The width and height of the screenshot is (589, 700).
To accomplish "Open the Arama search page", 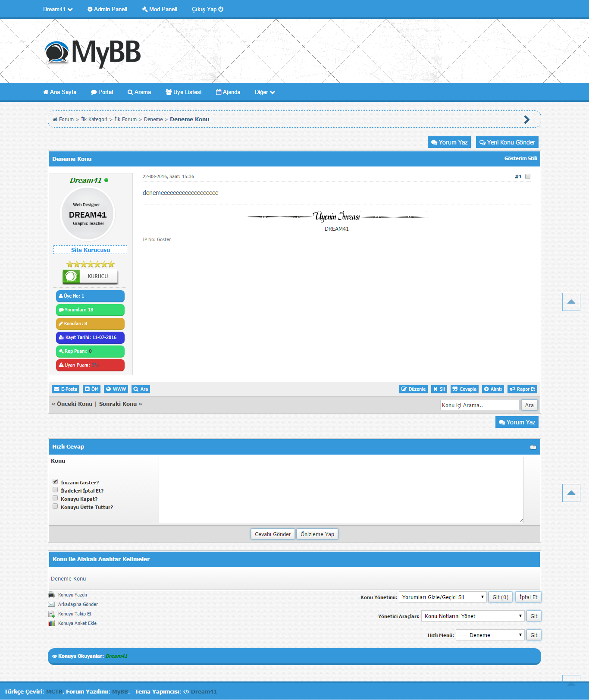I will (139, 92).
